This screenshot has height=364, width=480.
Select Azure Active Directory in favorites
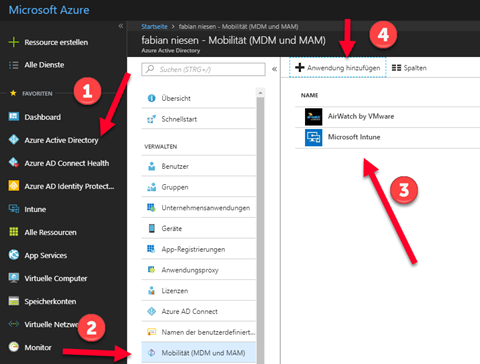[61, 140]
